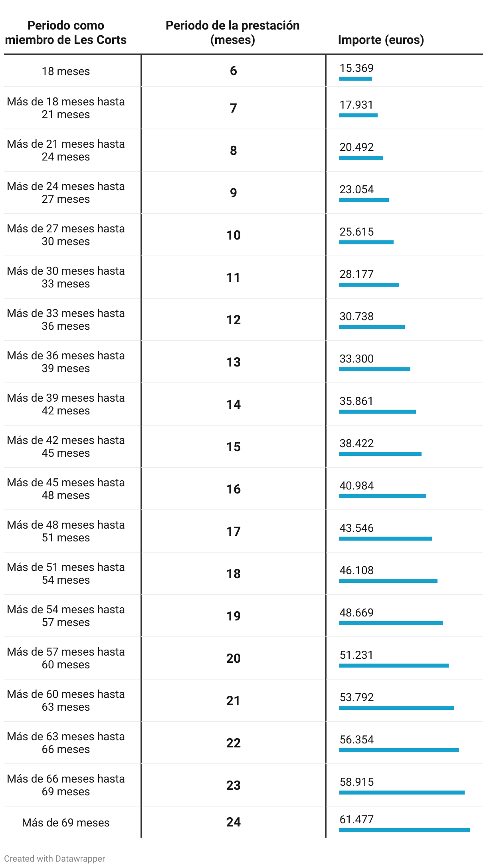The image size is (487, 868).
Task: Select 'Más de 33 meses hasta 36 meses'
Action: [66, 319]
